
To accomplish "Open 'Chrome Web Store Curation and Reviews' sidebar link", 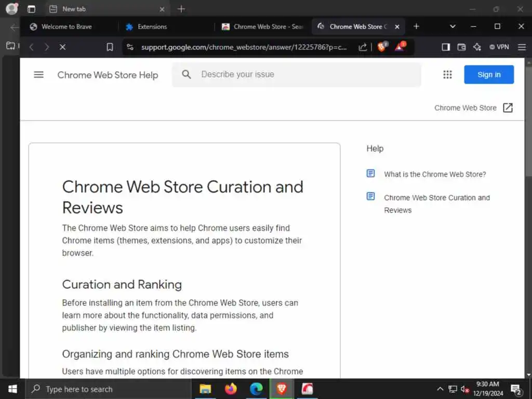I will (437, 204).
